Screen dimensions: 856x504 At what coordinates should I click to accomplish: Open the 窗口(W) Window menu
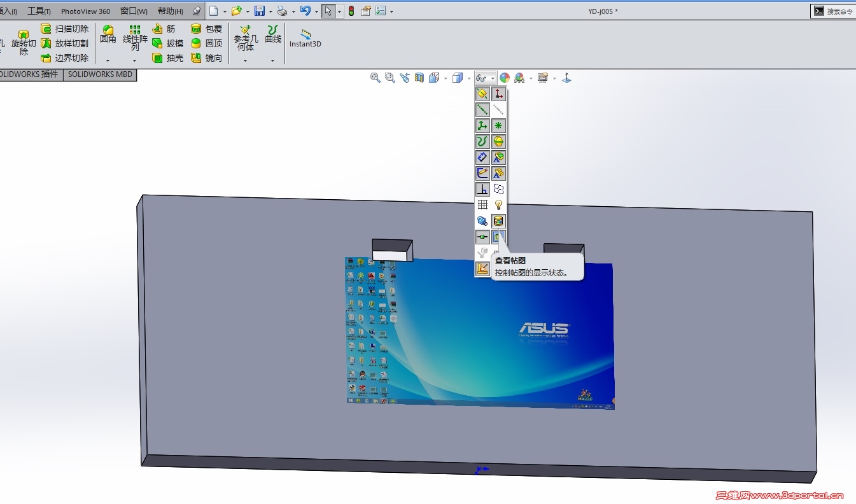click(x=134, y=11)
